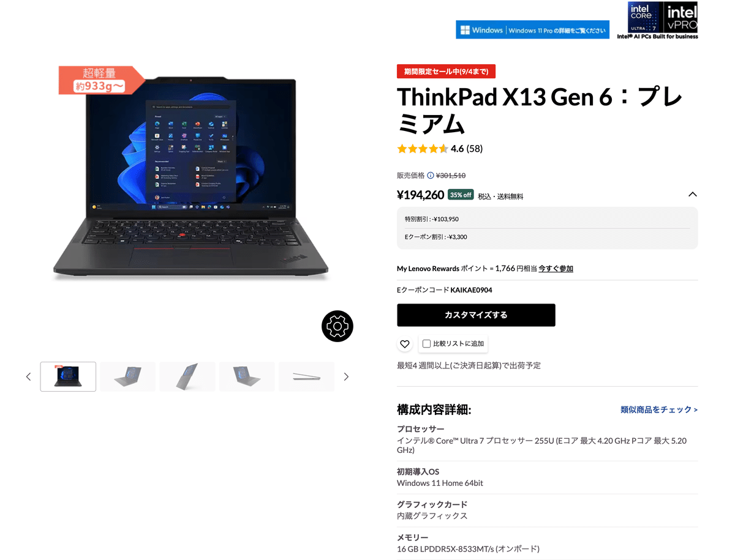735x560 pixels.
Task: Go to previous thumbnail with left arrow
Action: tap(28, 376)
